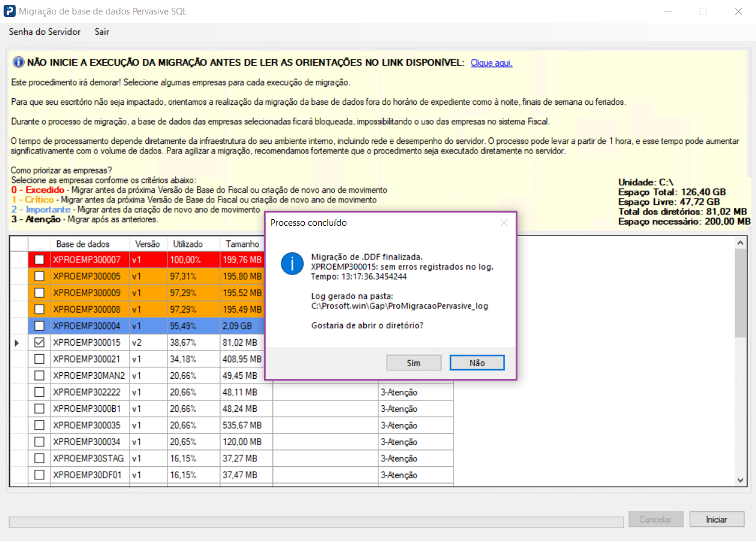
Task: Check the XPROEMP30DF01 checkbox
Action: pyautogui.click(x=39, y=475)
